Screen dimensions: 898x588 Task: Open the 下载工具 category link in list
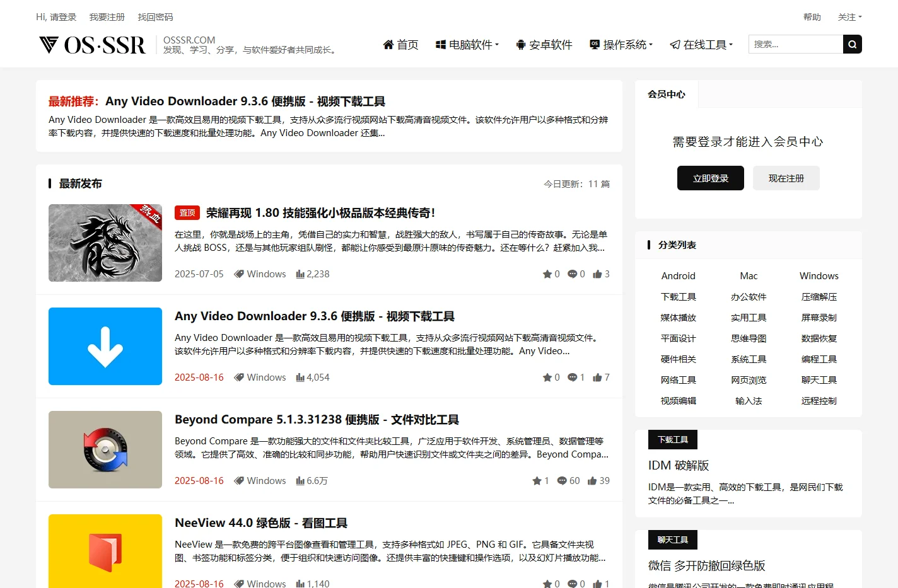679,297
